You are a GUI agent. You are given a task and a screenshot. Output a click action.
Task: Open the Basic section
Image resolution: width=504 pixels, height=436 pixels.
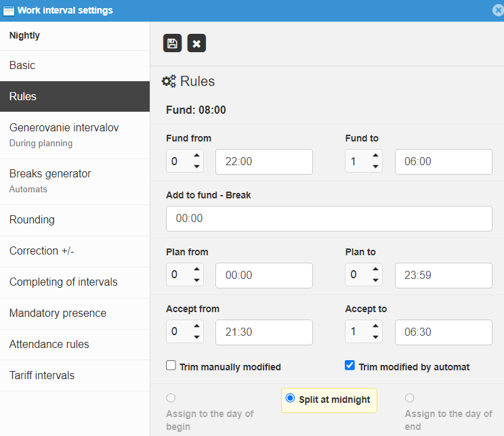75,66
